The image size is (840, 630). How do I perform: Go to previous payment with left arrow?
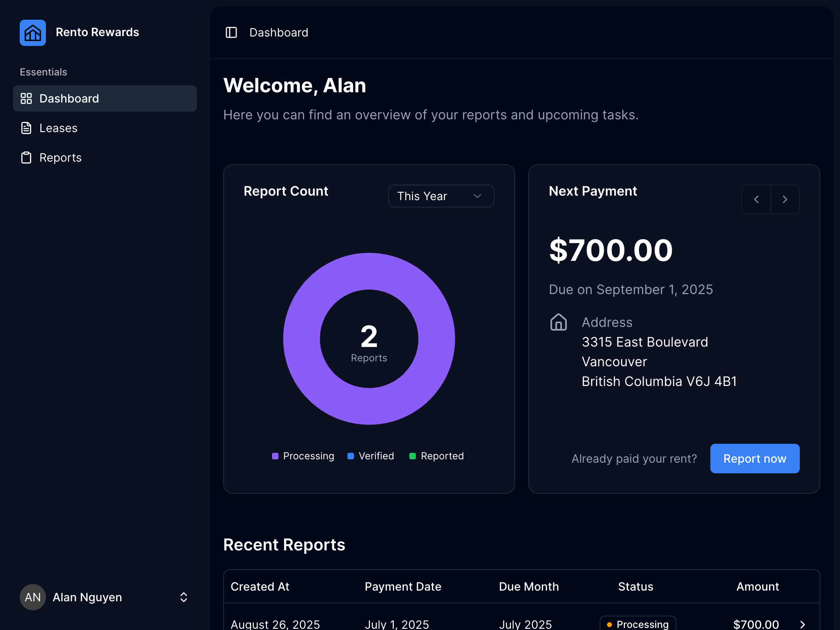tap(756, 199)
